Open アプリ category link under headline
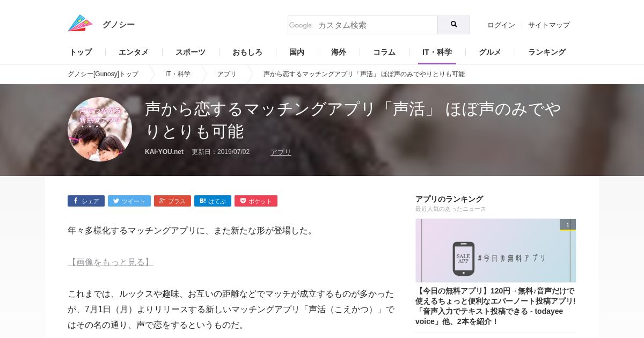Viewport: 644px width, 338px height. [x=281, y=152]
